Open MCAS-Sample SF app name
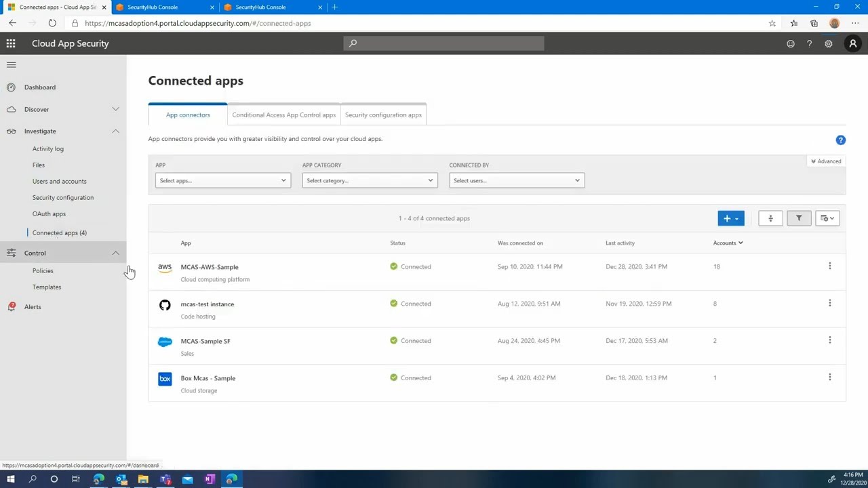The width and height of the screenshot is (868, 488). click(205, 341)
